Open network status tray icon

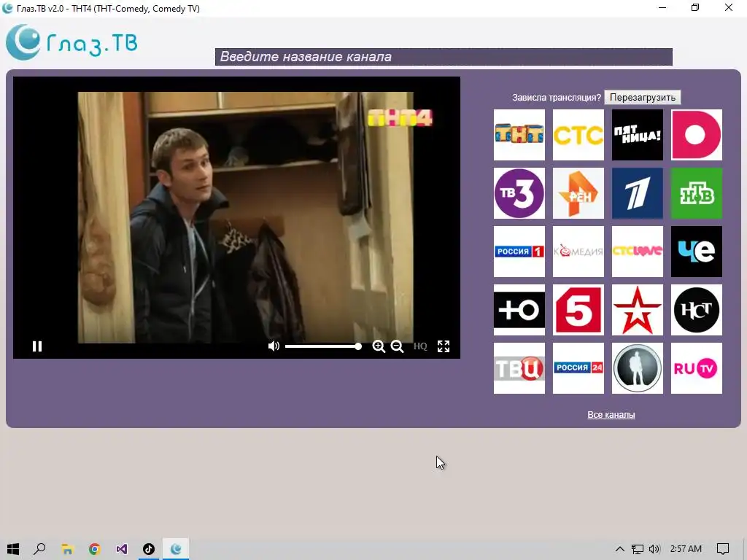638,549
